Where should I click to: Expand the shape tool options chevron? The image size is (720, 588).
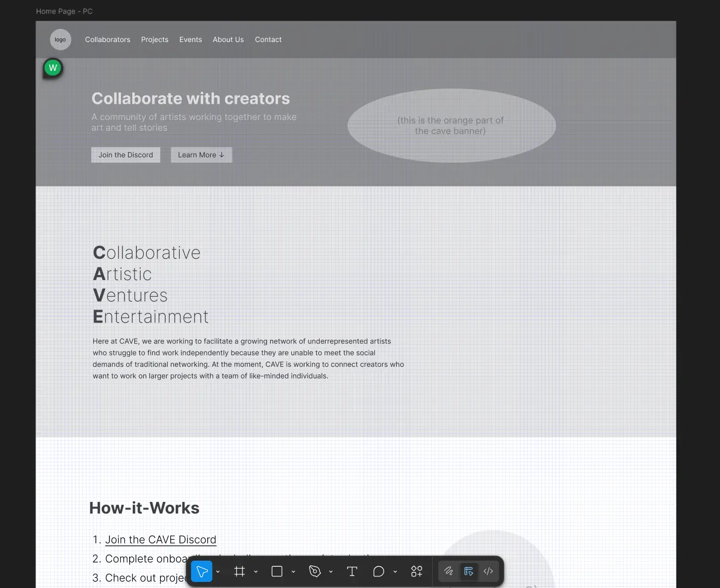[293, 571]
